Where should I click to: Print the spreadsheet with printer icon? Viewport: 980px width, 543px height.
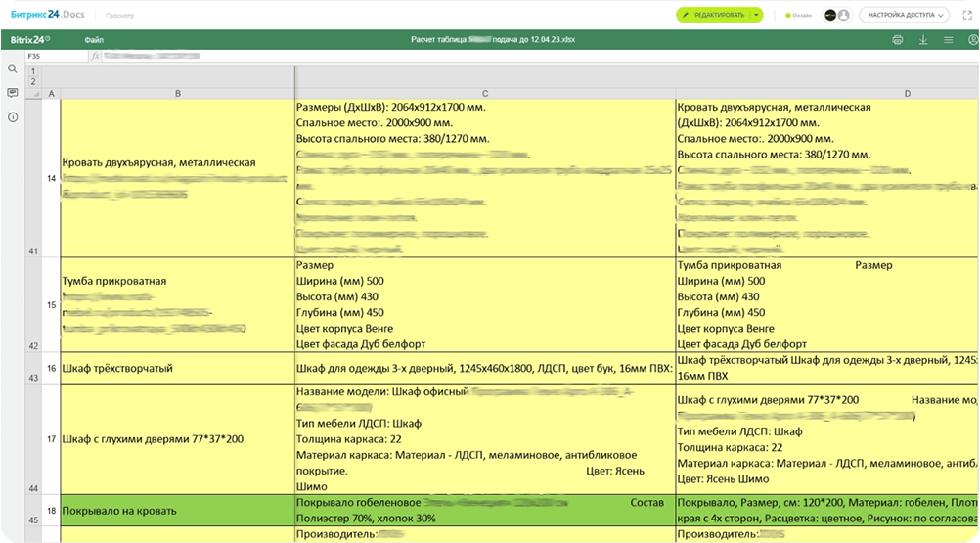click(x=898, y=39)
